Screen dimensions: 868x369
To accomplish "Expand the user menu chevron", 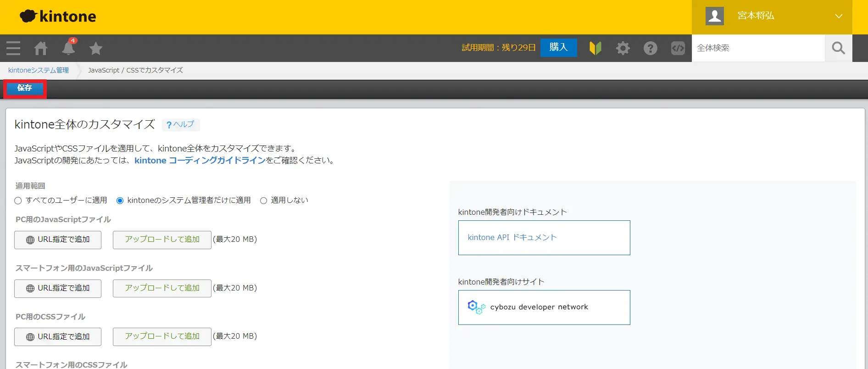I will tap(839, 16).
